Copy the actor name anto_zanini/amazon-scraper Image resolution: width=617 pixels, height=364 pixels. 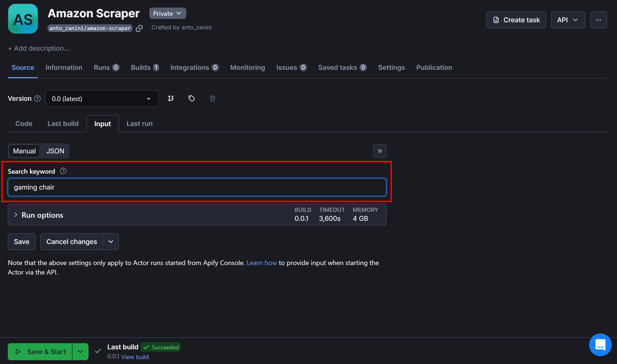coord(139,28)
